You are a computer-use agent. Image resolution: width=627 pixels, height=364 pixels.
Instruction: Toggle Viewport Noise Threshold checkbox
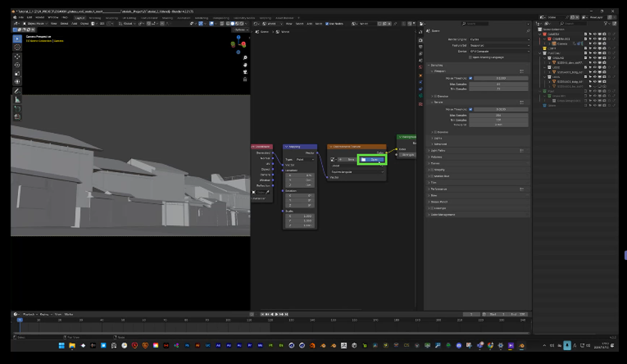pyautogui.click(x=470, y=78)
